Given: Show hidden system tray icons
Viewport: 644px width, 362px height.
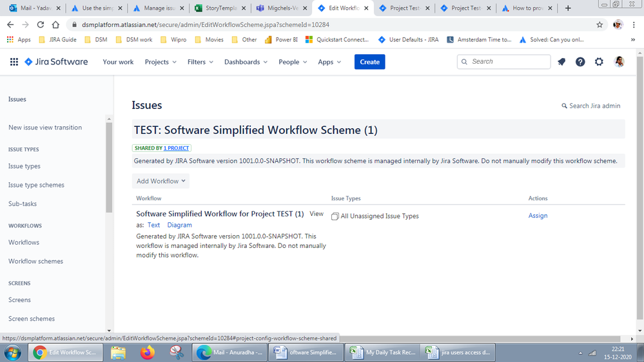Looking at the screenshot, I should click(x=580, y=353).
